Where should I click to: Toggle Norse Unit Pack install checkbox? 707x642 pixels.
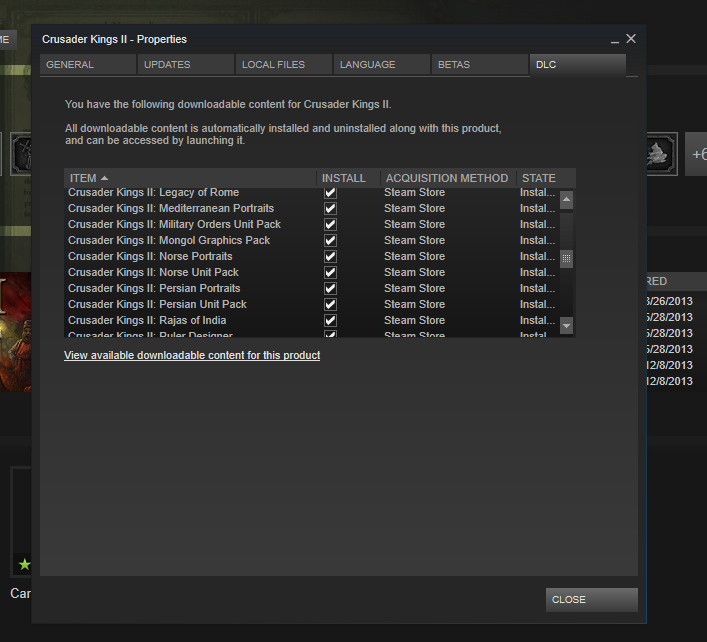[x=331, y=272]
